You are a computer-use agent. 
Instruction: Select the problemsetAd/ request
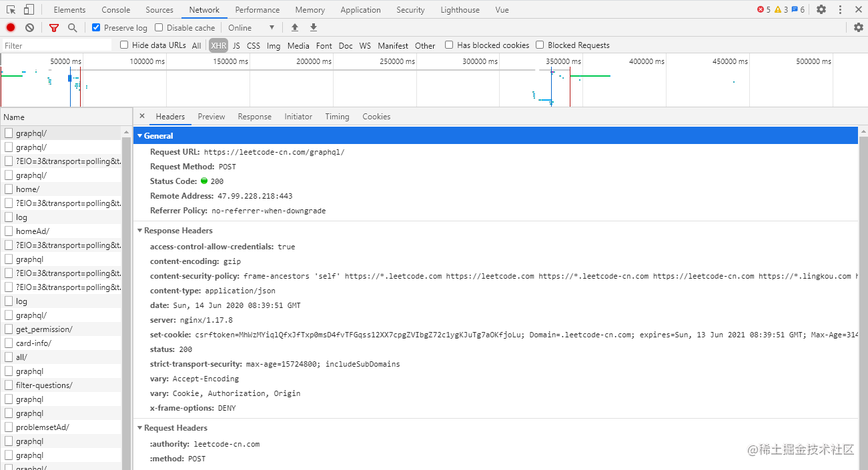pyautogui.click(x=61, y=427)
